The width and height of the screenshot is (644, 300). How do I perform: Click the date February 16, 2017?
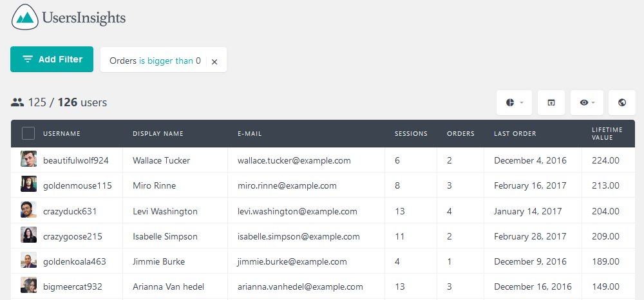(530, 185)
